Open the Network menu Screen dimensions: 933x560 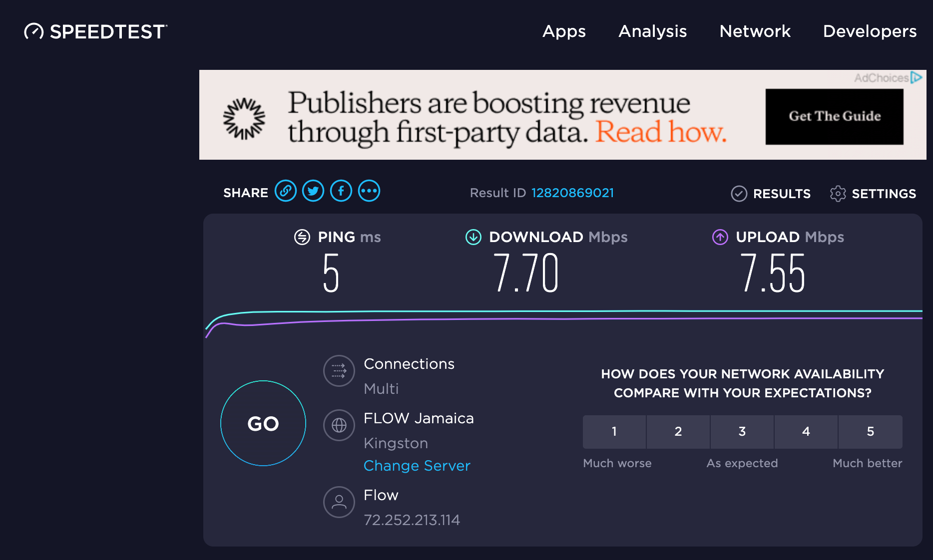tap(755, 31)
